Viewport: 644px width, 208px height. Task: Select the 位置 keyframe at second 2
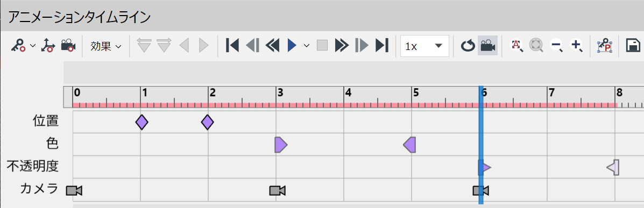click(208, 122)
